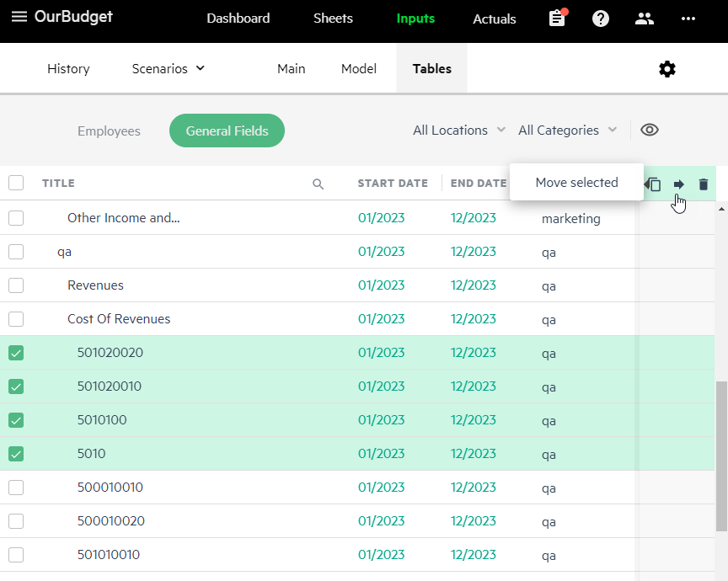Viewport: 728px width, 581px height.
Task: Toggle the select-all checkbox in header
Action: point(16,183)
